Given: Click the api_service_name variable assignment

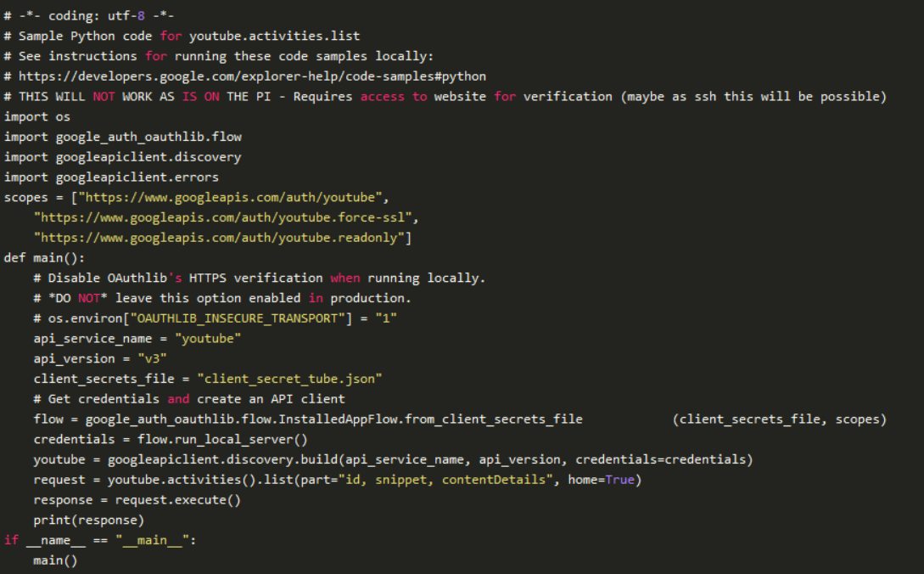Looking at the screenshot, I should pyautogui.click(x=137, y=339).
